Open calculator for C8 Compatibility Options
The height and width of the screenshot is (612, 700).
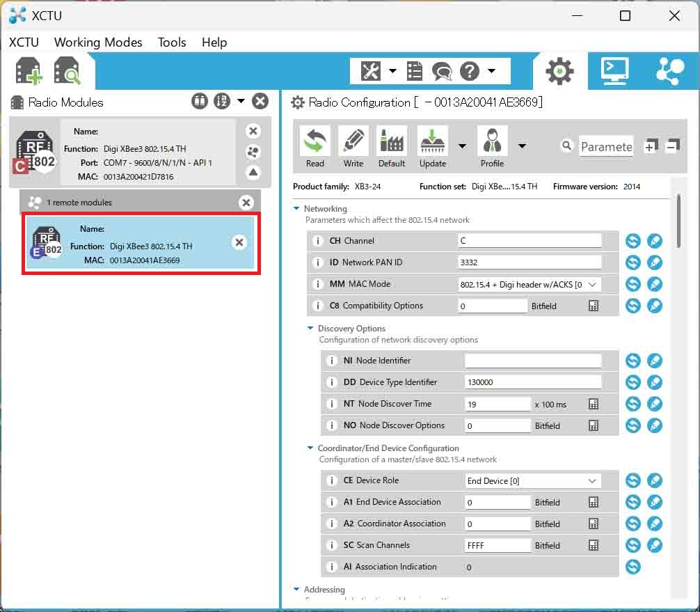594,306
